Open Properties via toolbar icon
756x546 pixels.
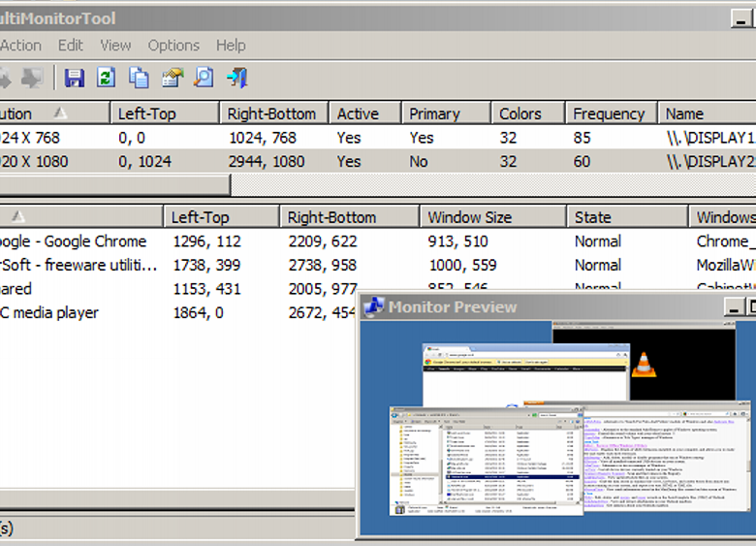click(172, 78)
